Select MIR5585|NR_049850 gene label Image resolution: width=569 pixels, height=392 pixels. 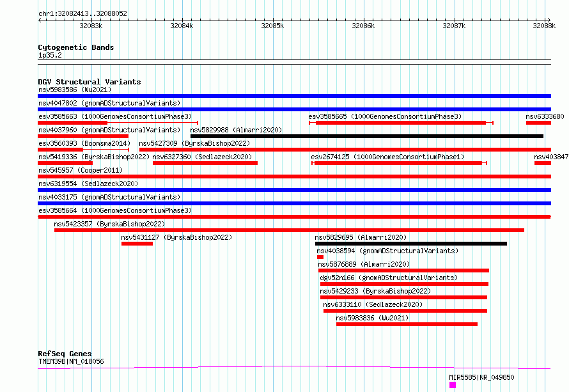coord(481,377)
